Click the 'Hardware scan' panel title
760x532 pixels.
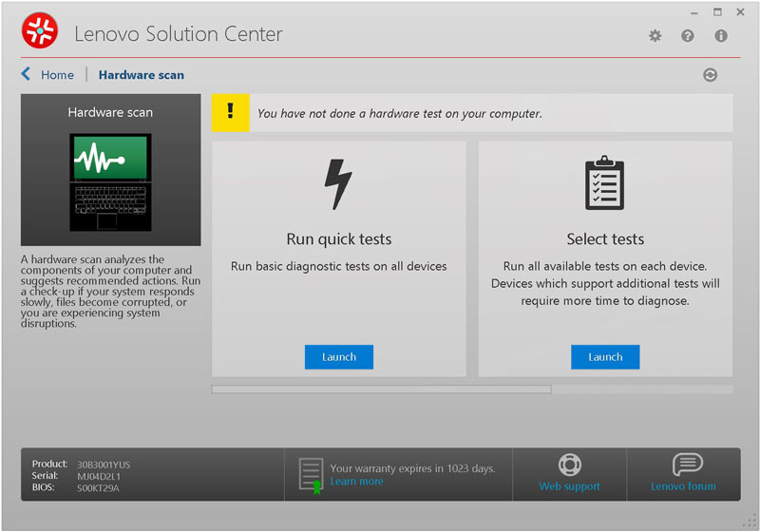click(x=110, y=112)
